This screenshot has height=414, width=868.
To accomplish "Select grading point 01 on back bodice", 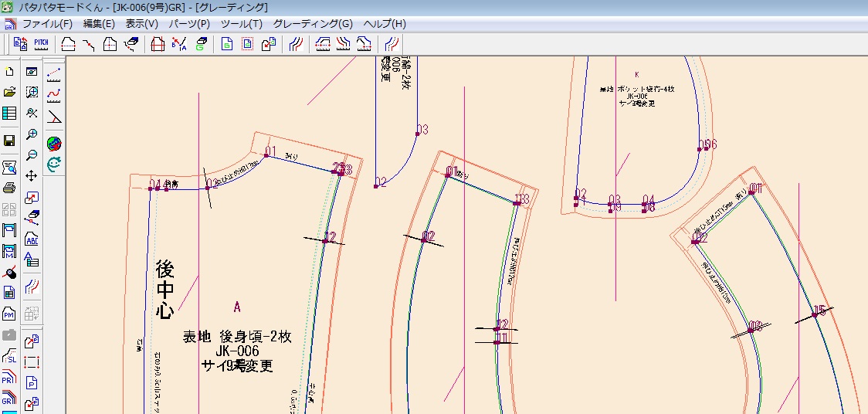I will point(266,155).
